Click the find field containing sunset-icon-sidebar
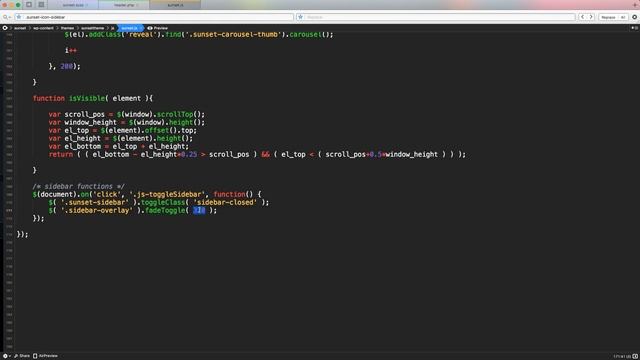Image resolution: width=640 pixels, height=360 pixels. [x=154, y=17]
